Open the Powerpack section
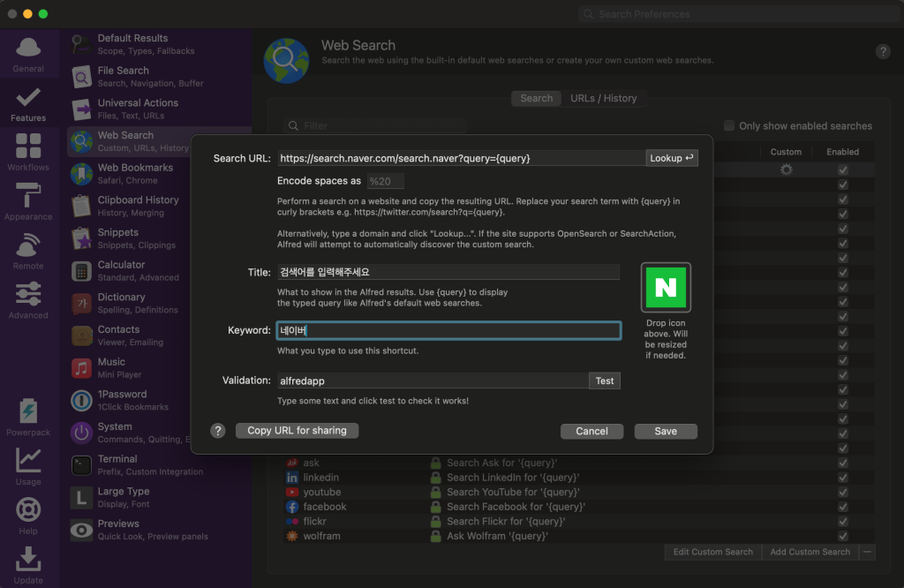The image size is (904, 588). 27,418
